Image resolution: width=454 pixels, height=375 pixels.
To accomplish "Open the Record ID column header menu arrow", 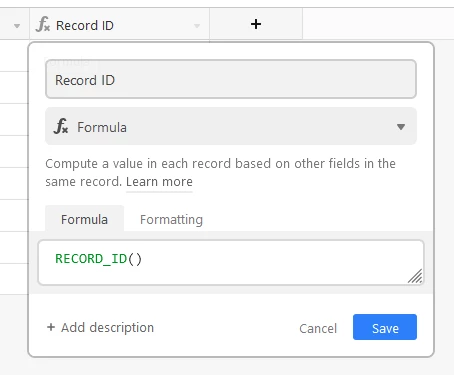I will [197, 26].
